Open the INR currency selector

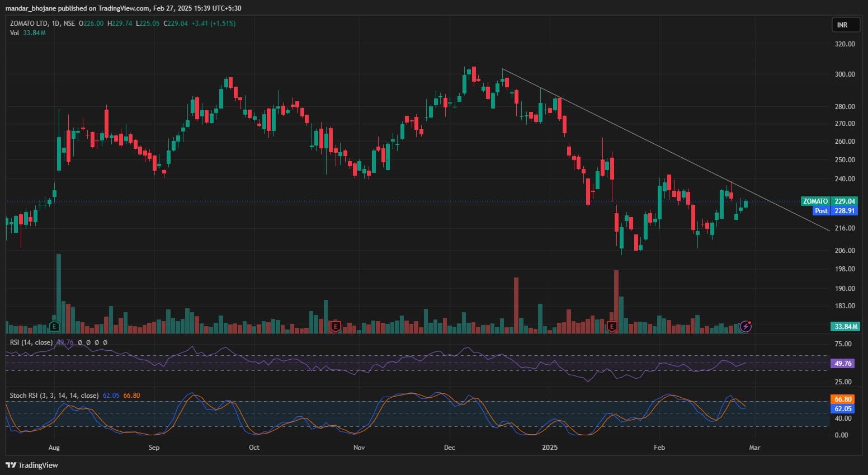pos(842,25)
